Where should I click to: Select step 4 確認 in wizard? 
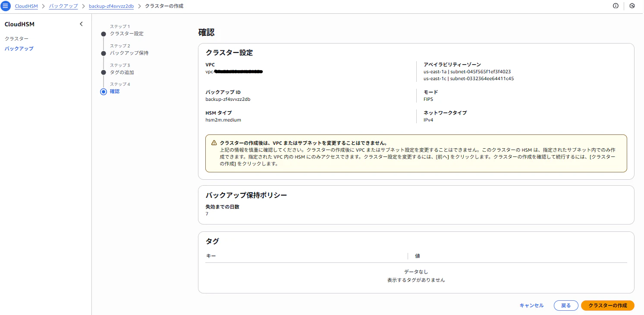(115, 91)
